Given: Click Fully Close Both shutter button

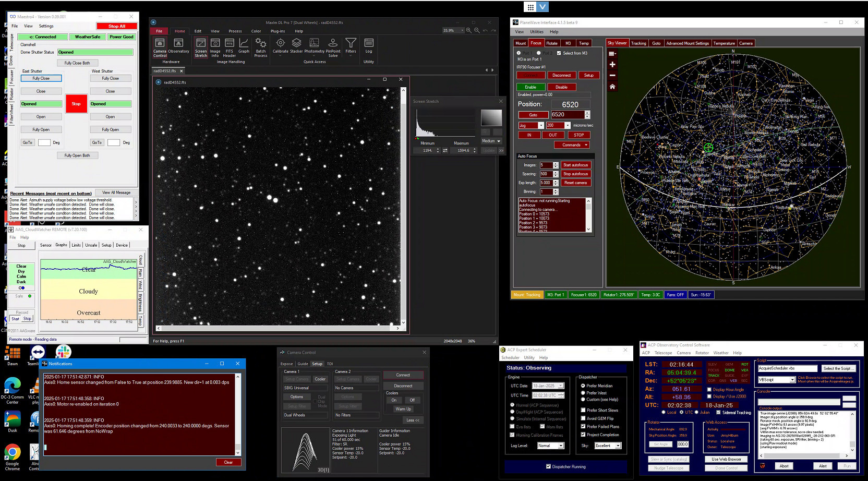Looking at the screenshot, I should pyautogui.click(x=77, y=63).
